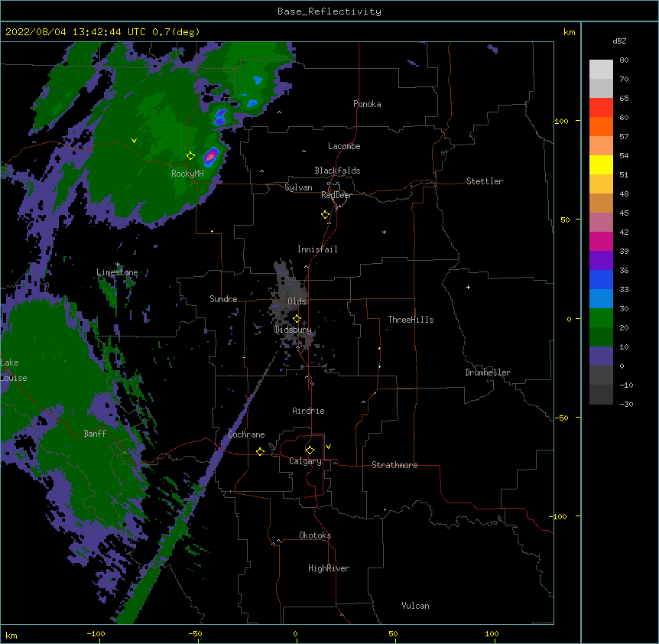Viewport: 659px width, 644px height.
Task: Click the yellow diamond marker above Calgary label
Action: [310, 450]
